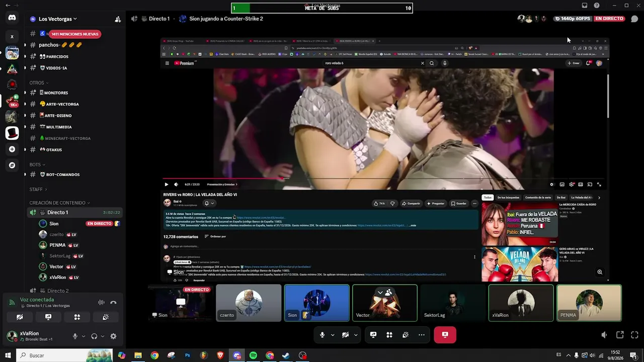Screen dimensions: 644x362
Task: Toggle deafen headphones in user panel
Action: click(x=94, y=336)
